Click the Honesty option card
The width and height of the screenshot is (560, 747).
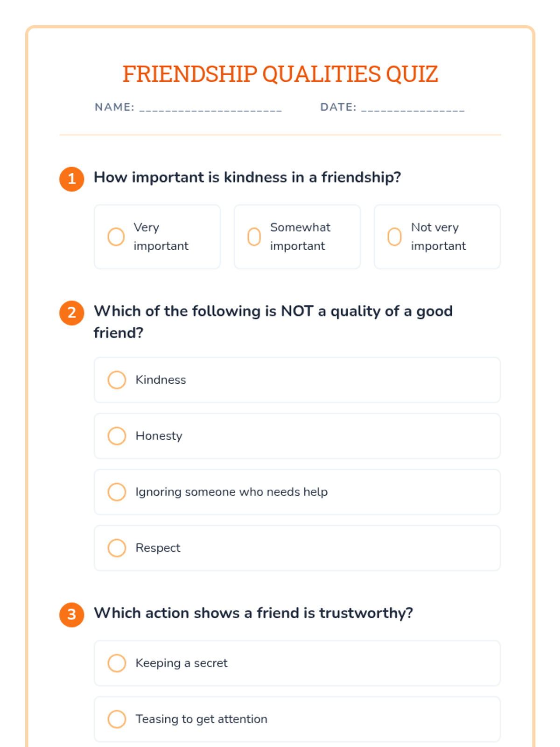pyautogui.click(x=297, y=436)
